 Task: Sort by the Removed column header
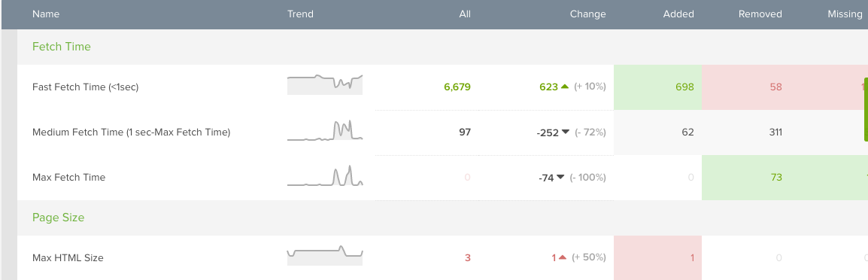coord(760,14)
